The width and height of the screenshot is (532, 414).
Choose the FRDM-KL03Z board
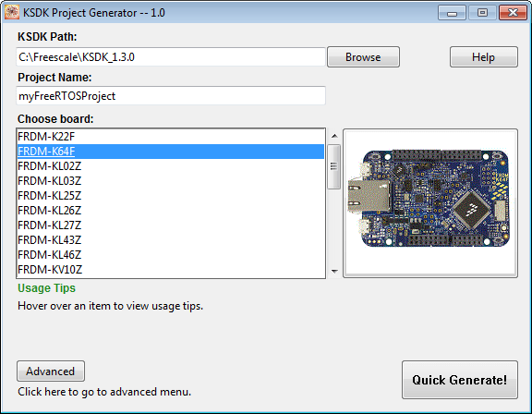click(171, 181)
